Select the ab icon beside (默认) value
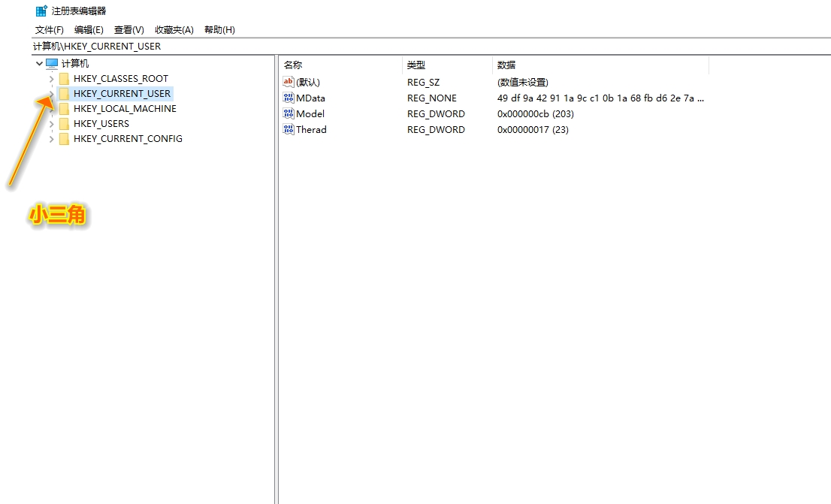The height and width of the screenshot is (504, 831). (x=288, y=82)
